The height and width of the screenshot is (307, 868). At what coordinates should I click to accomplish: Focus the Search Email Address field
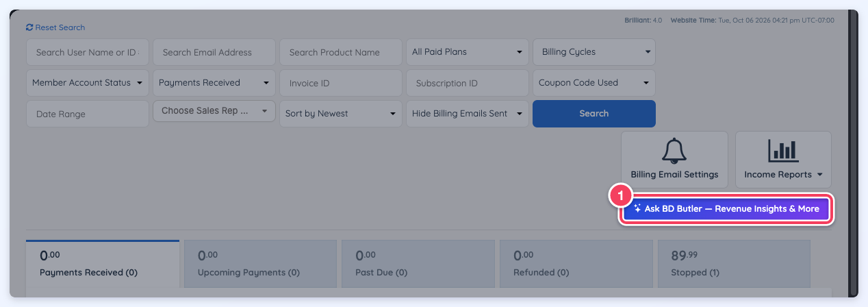[214, 52]
